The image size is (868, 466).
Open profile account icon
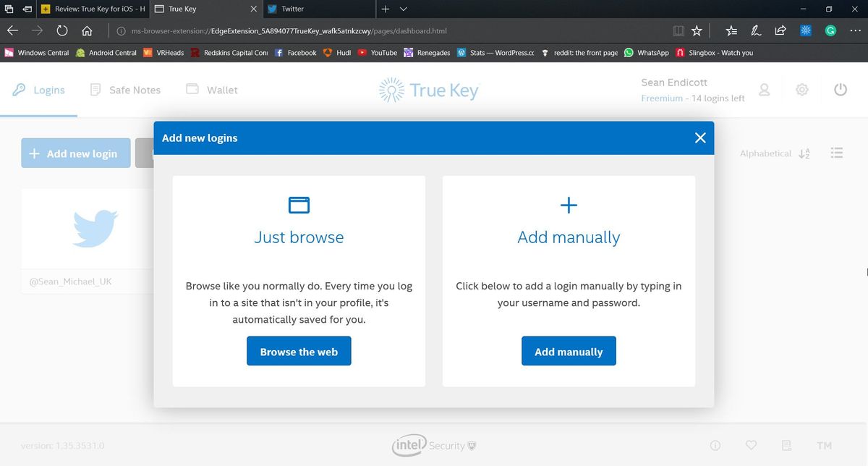click(x=765, y=89)
